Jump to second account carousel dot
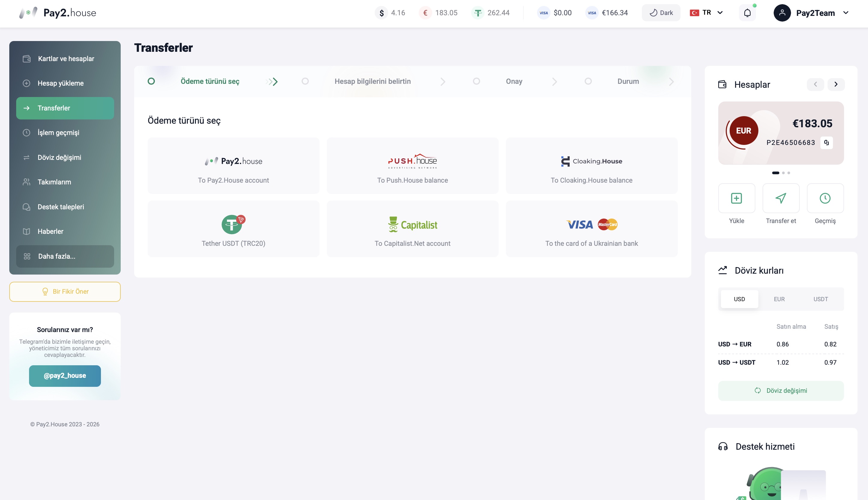 point(784,173)
